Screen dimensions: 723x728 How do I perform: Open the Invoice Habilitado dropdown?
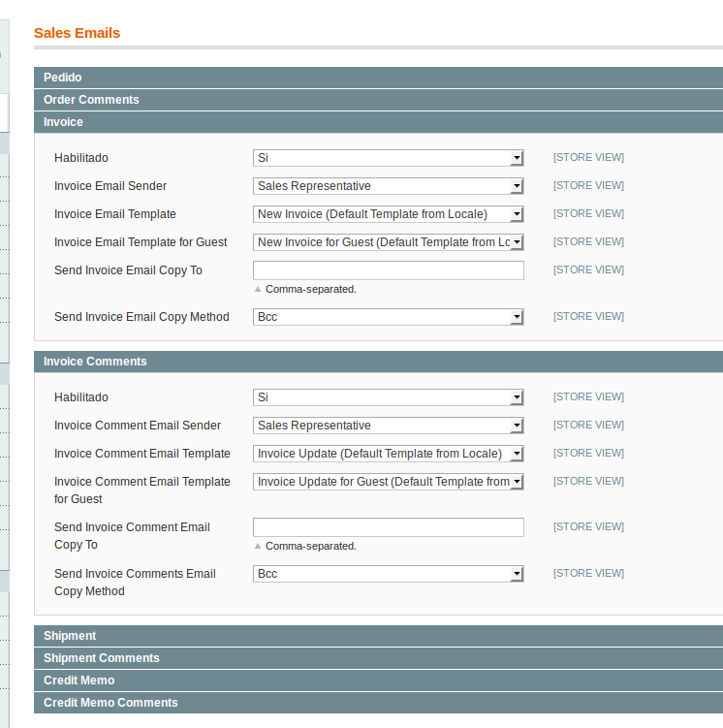388,158
